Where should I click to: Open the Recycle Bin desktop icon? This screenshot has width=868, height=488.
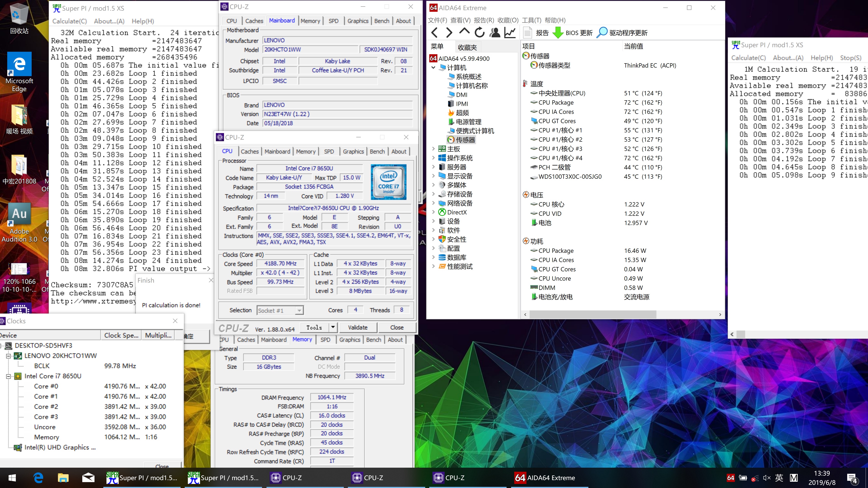click(19, 19)
